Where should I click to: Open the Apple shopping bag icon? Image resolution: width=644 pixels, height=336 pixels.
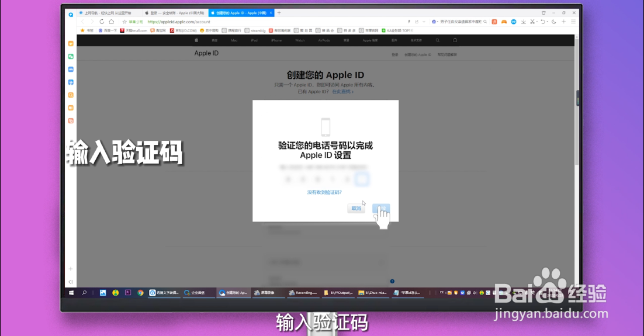click(x=455, y=40)
